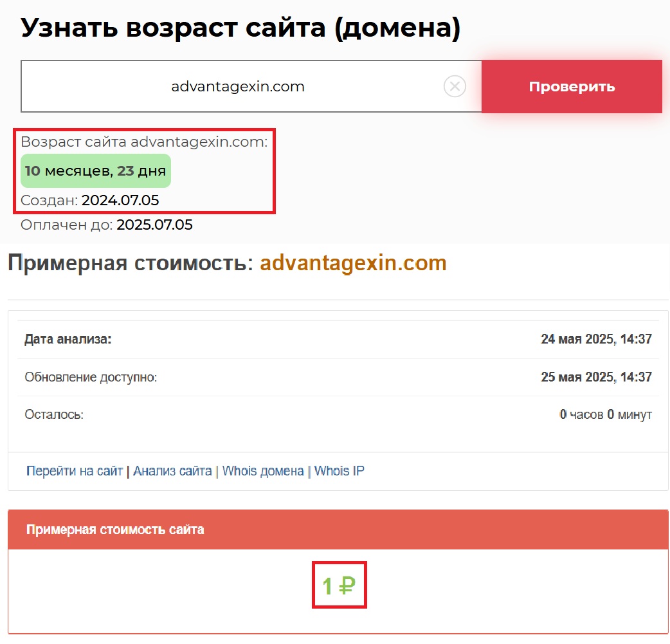Click the Узнать возраст сайта page heading
The image size is (670, 644).
[x=240, y=28]
